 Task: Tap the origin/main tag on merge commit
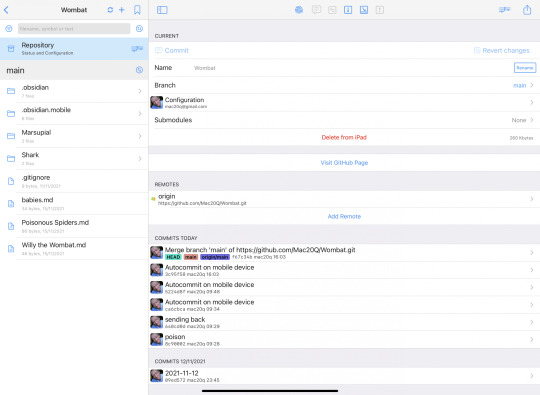(215, 257)
